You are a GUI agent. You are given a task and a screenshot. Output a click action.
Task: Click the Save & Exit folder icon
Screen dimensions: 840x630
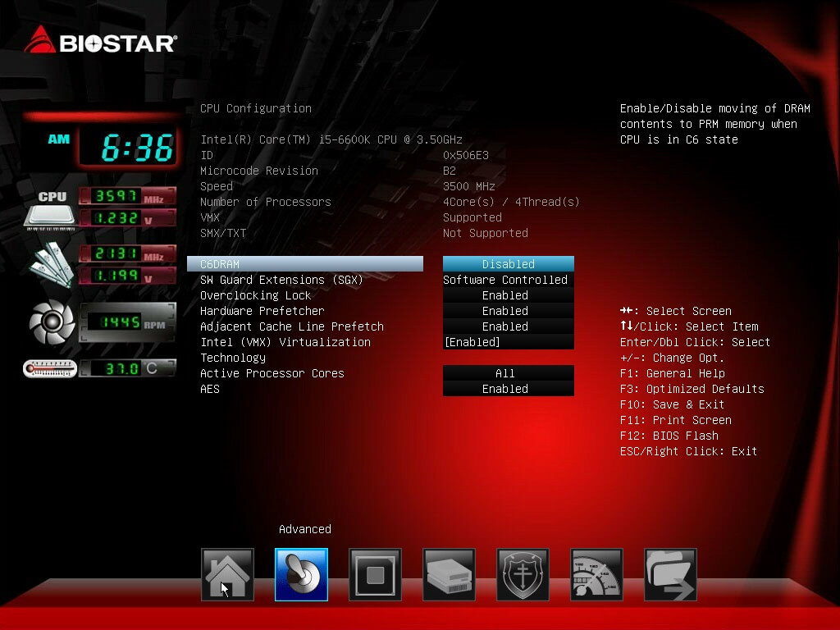click(x=670, y=574)
